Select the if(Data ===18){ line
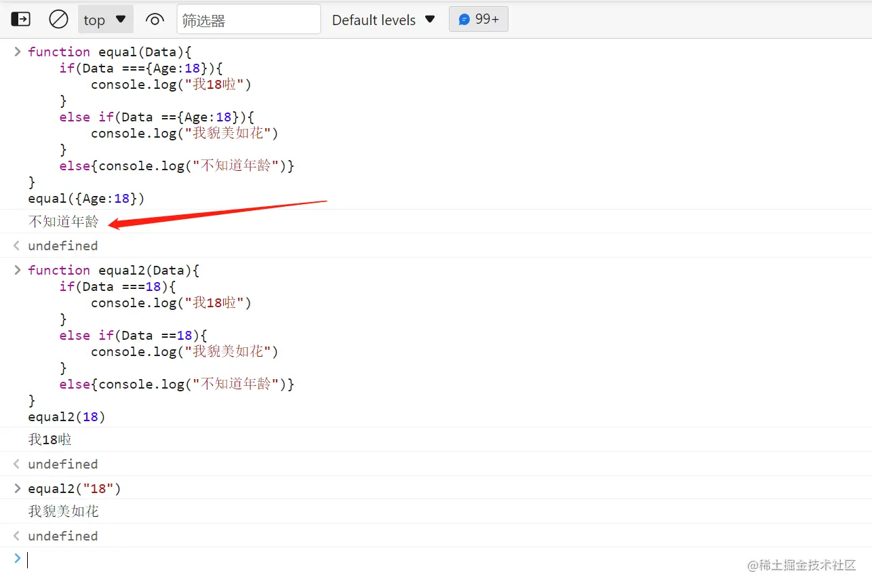 pyautogui.click(x=117, y=286)
